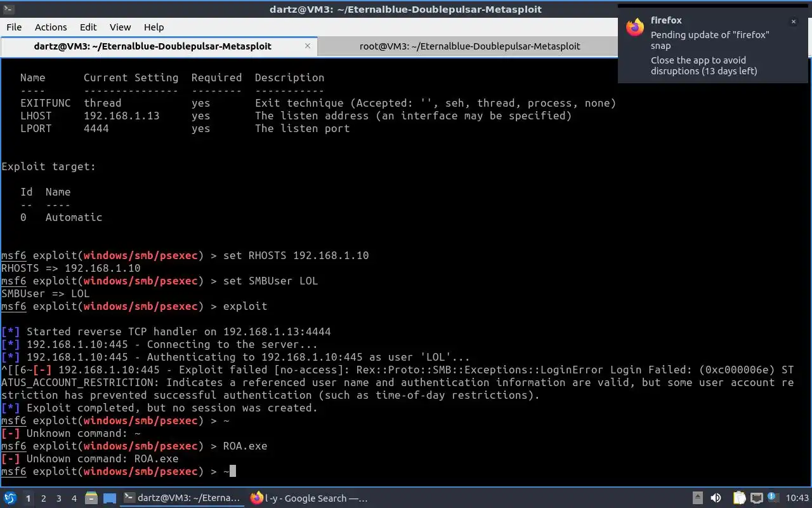Click the blue show desktop icon
The width and height of the screenshot is (812, 508).
[x=109, y=498]
